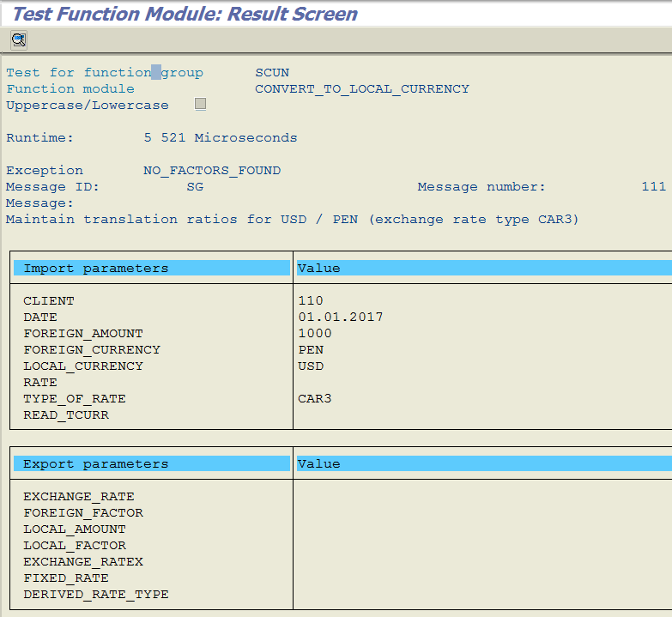Select the Export parameters column header

tap(95, 464)
